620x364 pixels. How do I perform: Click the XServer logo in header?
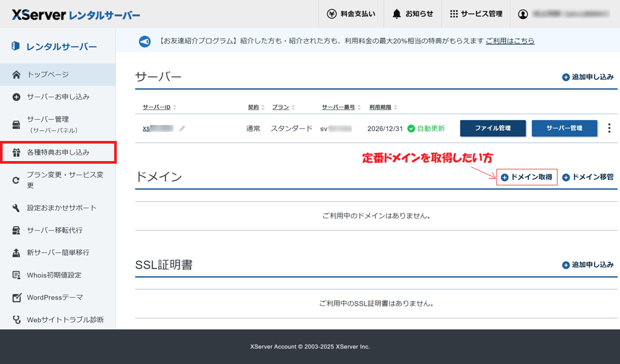click(x=76, y=15)
